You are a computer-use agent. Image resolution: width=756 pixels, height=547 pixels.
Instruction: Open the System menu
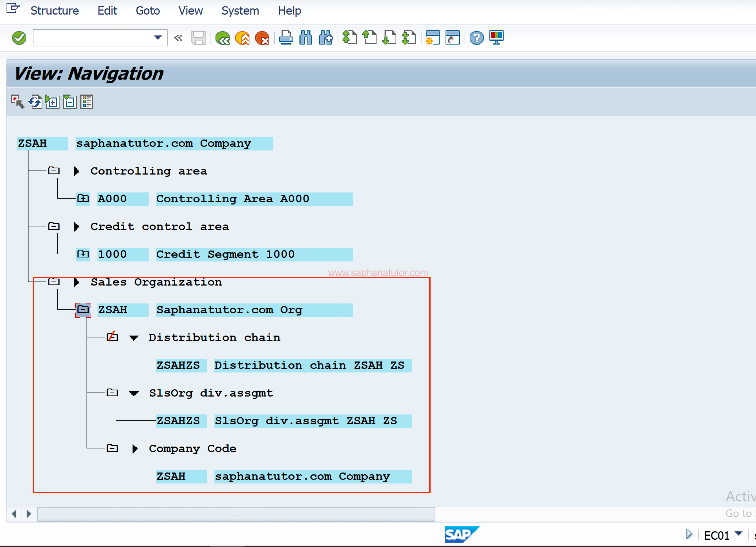240,11
